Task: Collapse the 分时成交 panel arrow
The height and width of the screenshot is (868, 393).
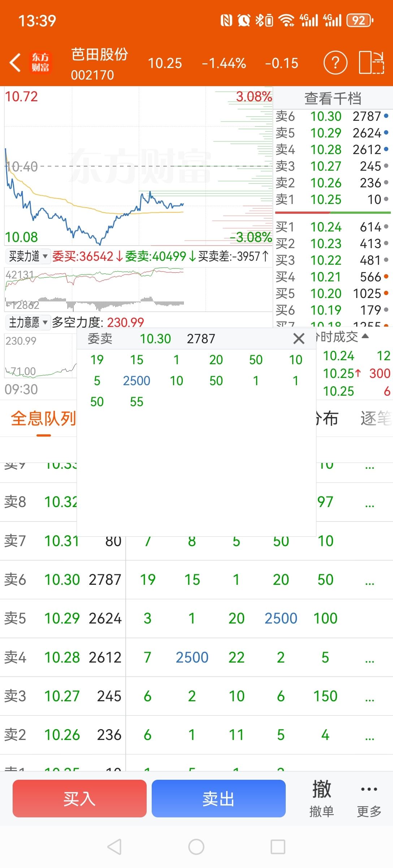Action: [365, 336]
